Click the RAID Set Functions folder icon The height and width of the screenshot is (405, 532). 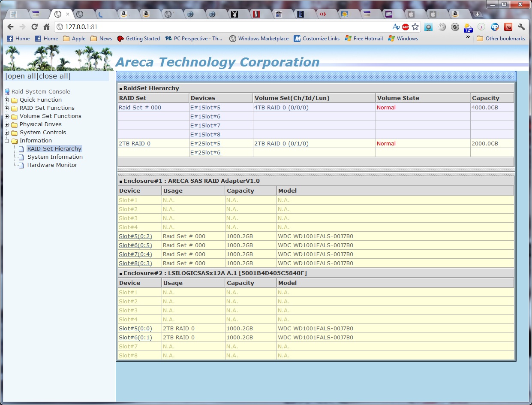coord(14,108)
